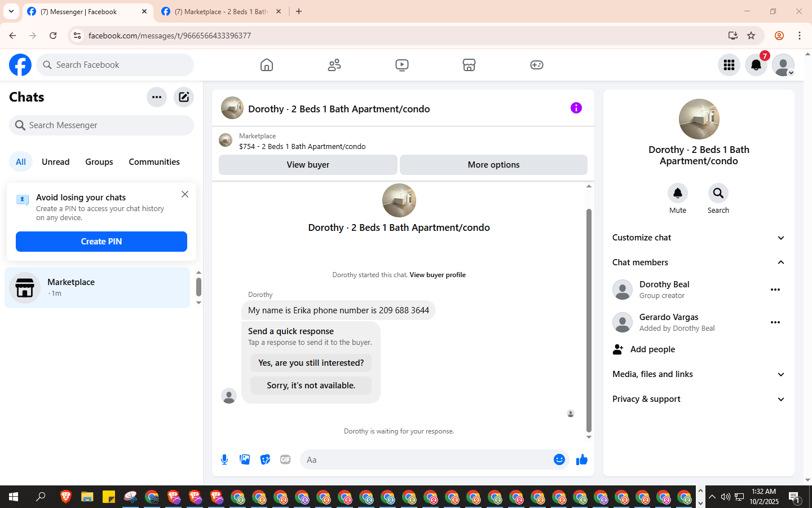The width and height of the screenshot is (812, 508).
Task: Show hidden system tray icons chevron
Action: (x=712, y=497)
